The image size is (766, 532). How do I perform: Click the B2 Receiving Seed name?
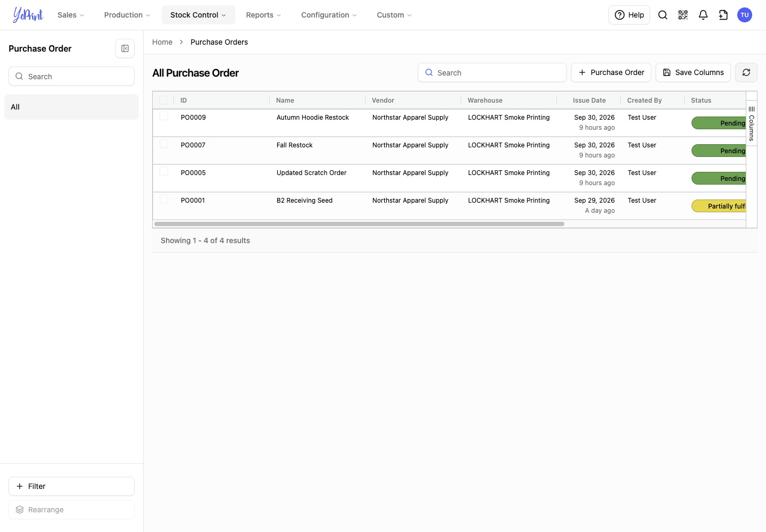[x=304, y=201]
